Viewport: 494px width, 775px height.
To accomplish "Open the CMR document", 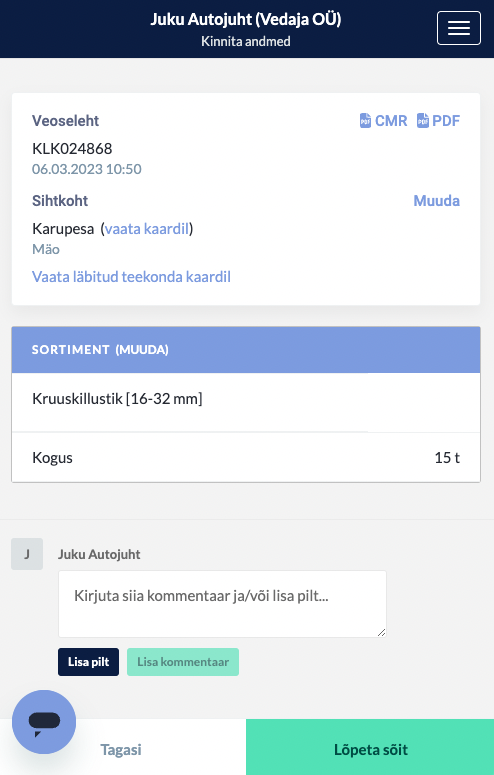I will (x=383, y=121).
